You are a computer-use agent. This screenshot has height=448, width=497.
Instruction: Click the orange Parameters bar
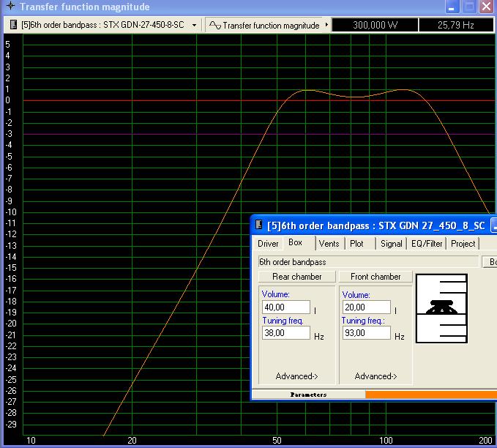tap(430, 395)
